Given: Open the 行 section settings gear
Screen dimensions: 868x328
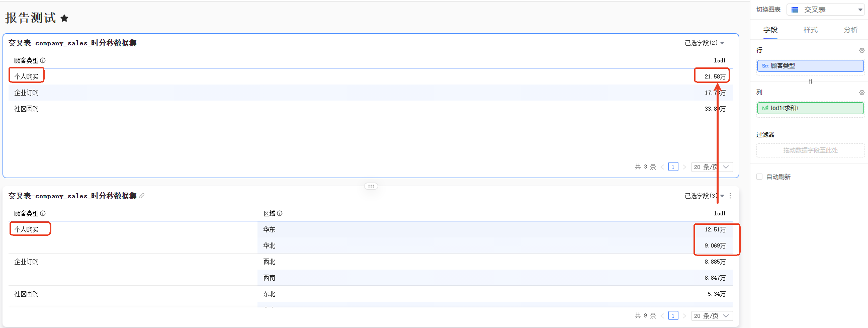Looking at the screenshot, I should [x=861, y=50].
